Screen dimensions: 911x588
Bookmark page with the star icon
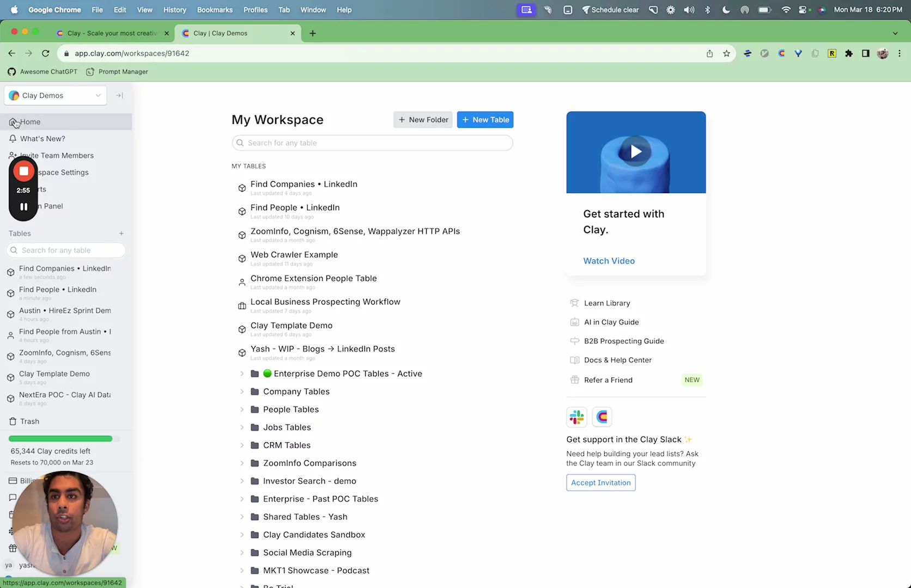pos(726,53)
